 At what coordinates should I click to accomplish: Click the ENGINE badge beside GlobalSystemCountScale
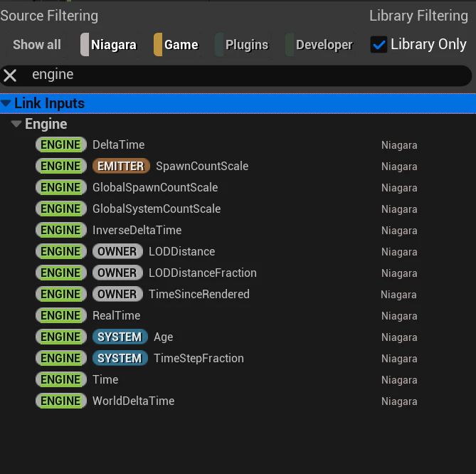point(61,209)
